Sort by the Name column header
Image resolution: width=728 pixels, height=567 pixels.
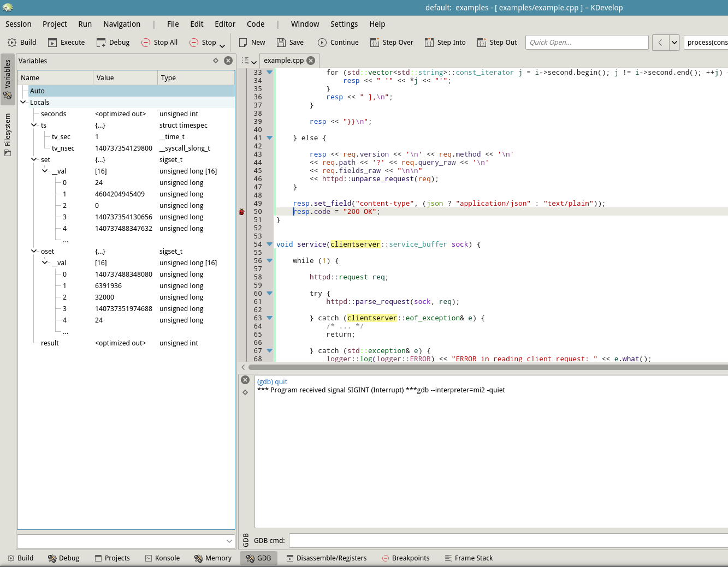[x=55, y=77]
